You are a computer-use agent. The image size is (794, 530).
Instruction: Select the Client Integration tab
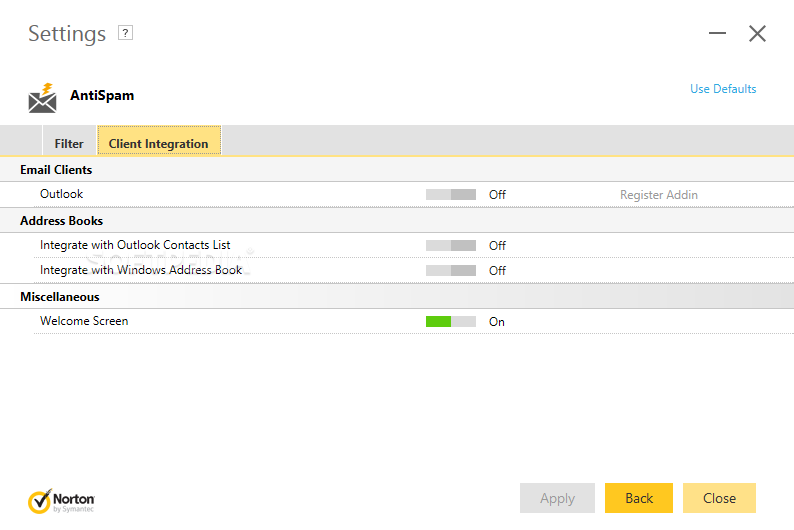pyautogui.click(x=158, y=140)
